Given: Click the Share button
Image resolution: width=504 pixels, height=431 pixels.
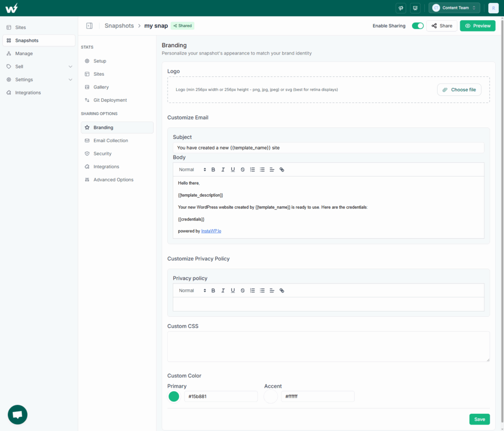Looking at the screenshot, I should pos(441,26).
